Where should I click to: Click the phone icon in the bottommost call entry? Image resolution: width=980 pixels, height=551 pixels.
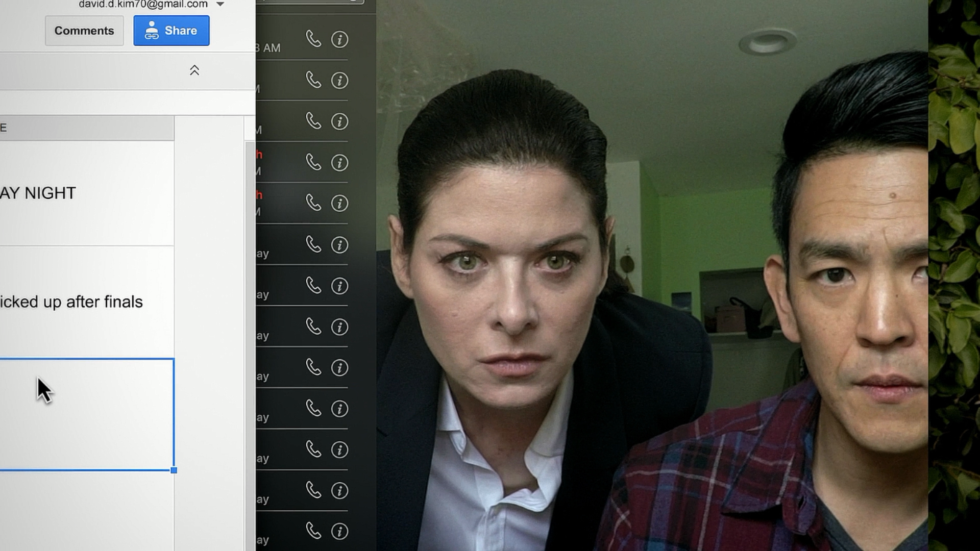pyautogui.click(x=313, y=531)
